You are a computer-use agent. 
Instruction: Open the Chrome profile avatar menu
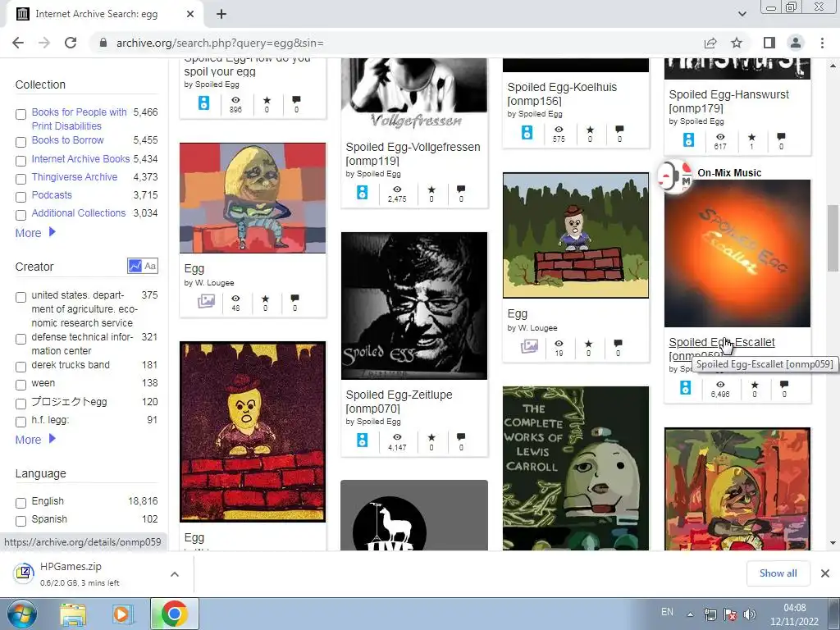796,43
